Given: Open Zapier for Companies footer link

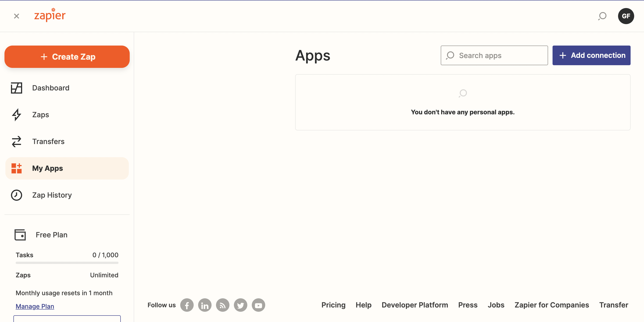Looking at the screenshot, I should coord(552,305).
